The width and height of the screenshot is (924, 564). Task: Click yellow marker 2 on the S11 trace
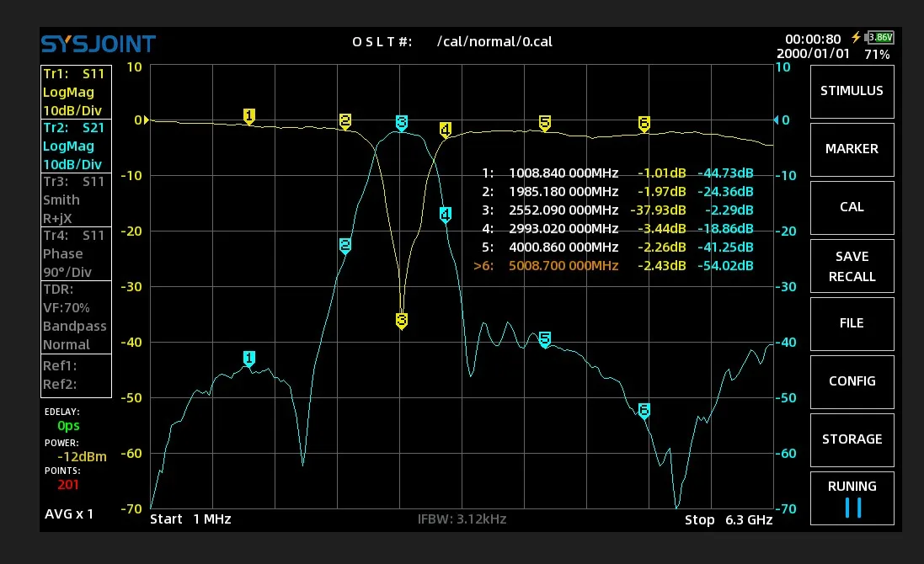coord(345,121)
